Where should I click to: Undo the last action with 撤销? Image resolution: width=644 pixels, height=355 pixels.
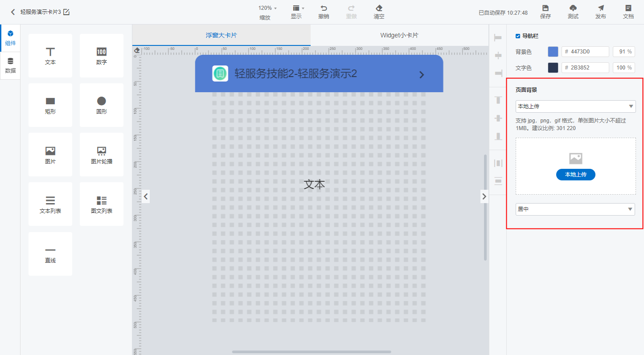324,12
